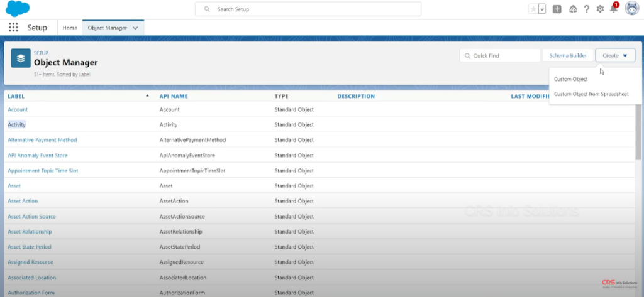The image size is (644, 297).
Task: Choose Custom Object from Spreadsheet
Action: (591, 94)
